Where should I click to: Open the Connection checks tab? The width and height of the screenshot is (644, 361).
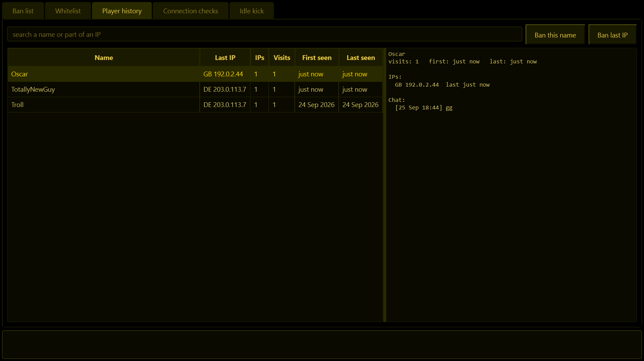point(190,11)
